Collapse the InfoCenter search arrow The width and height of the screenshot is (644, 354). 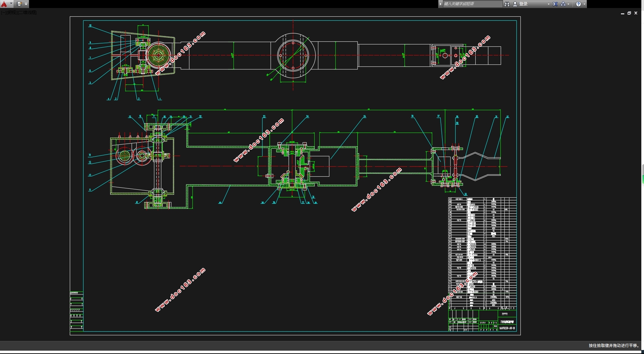coord(441,4)
